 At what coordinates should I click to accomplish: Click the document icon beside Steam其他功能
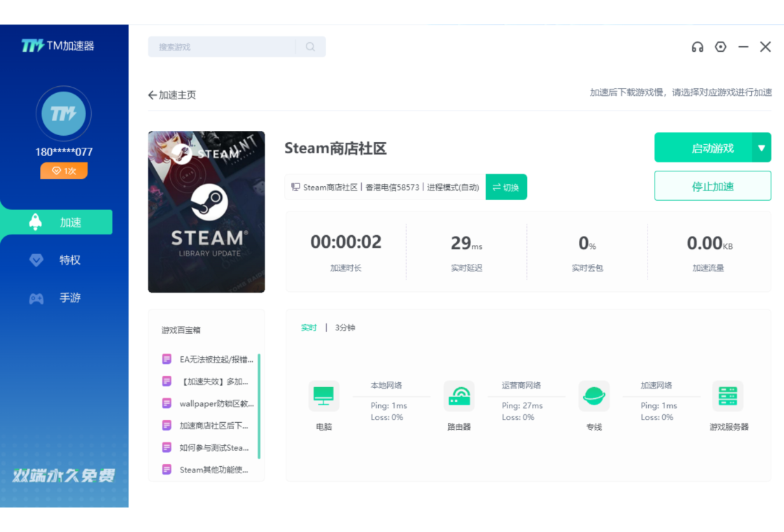coord(167,470)
